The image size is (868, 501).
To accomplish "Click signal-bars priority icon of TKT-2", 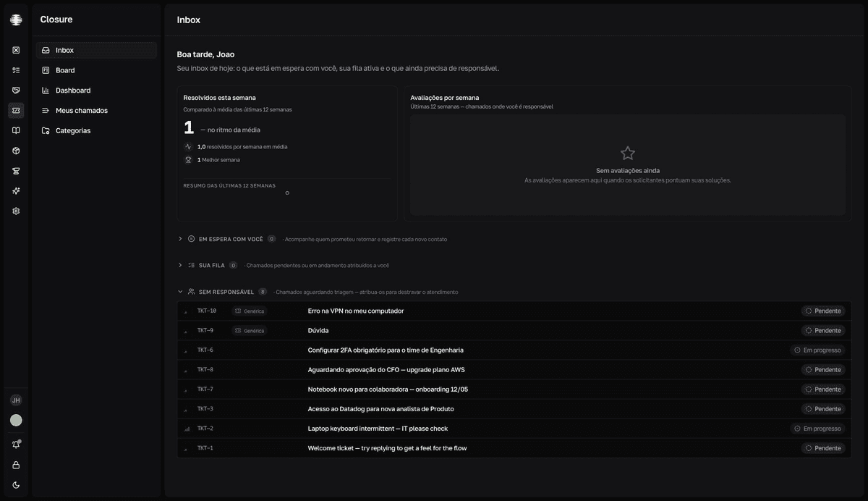I will coord(187,429).
